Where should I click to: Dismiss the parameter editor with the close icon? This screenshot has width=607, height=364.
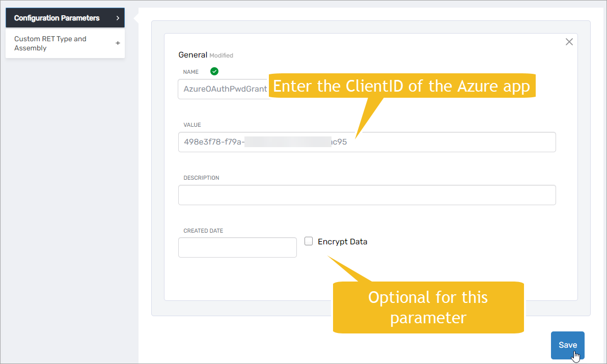(569, 42)
